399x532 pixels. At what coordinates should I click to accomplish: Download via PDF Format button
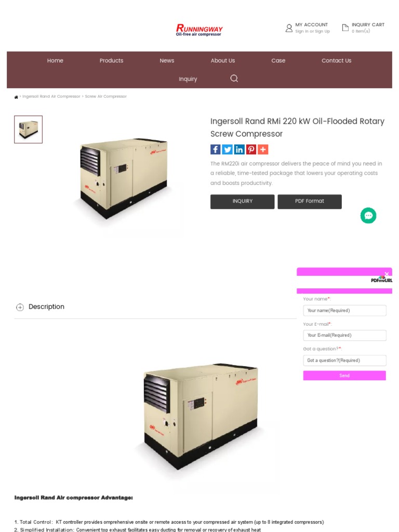click(310, 201)
